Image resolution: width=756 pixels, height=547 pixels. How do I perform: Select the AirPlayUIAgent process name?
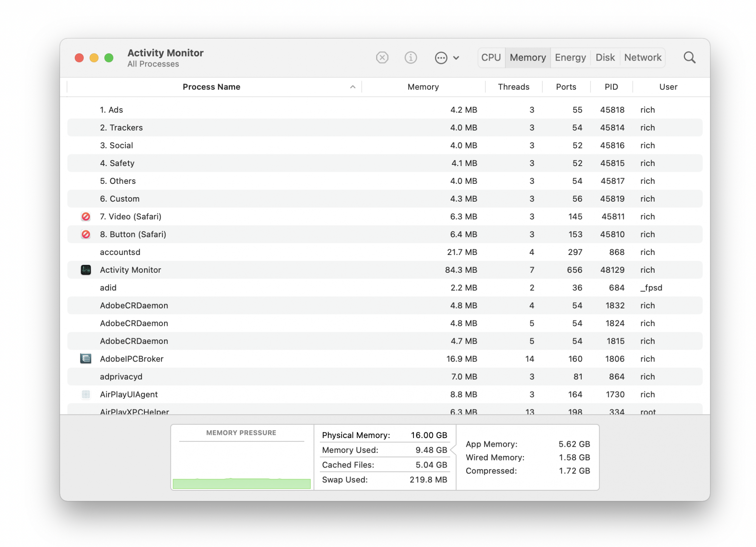tap(129, 394)
